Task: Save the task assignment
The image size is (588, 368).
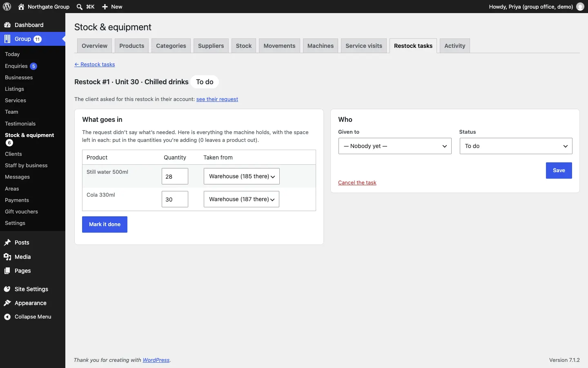Action: 559,171
